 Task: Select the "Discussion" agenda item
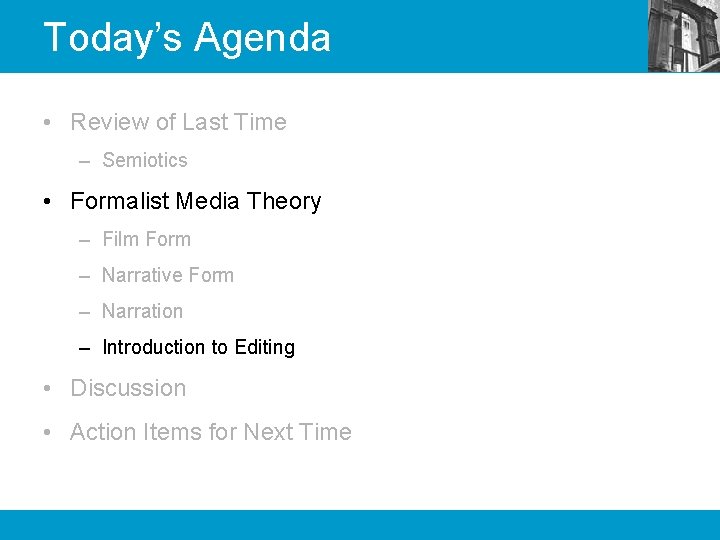(x=128, y=388)
